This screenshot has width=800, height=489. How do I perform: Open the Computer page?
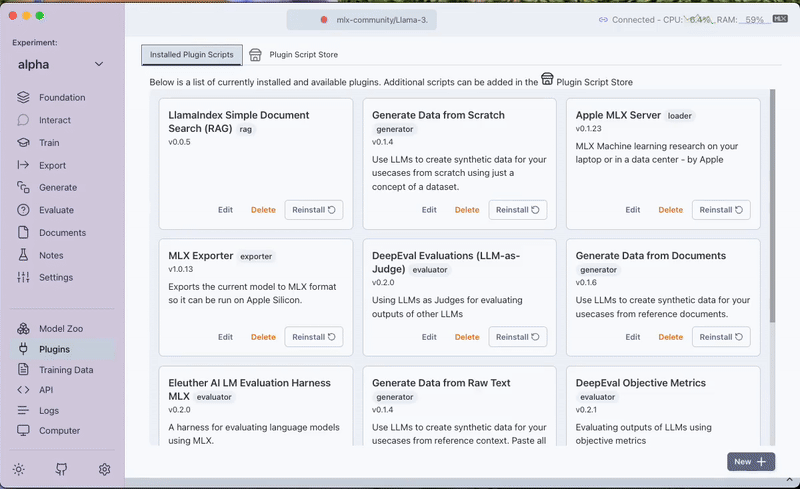point(59,431)
